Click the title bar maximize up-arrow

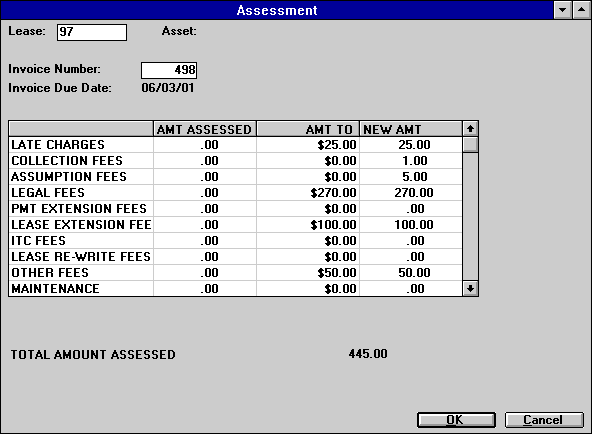[581, 10]
